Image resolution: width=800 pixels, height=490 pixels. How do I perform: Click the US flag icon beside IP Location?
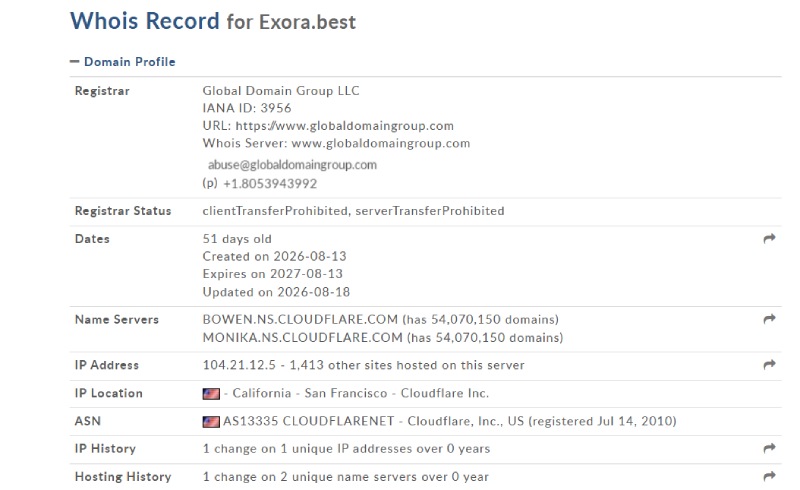click(x=211, y=394)
